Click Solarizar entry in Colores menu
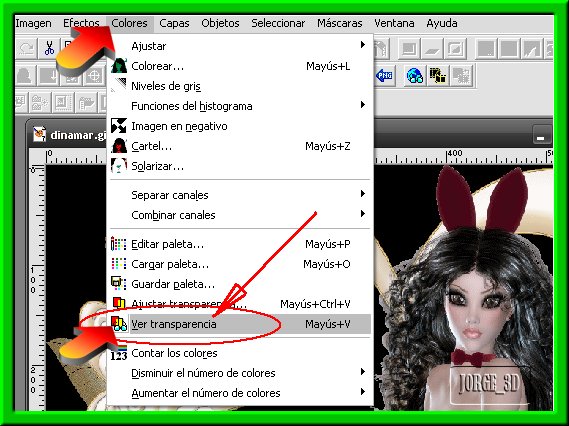This screenshot has width=569, height=426. point(240,166)
